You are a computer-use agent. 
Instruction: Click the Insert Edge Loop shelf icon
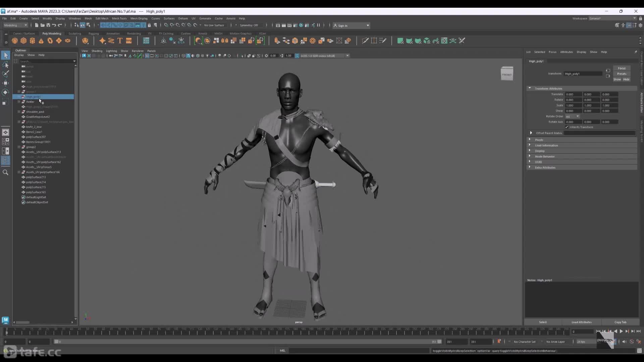click(374, 41)
